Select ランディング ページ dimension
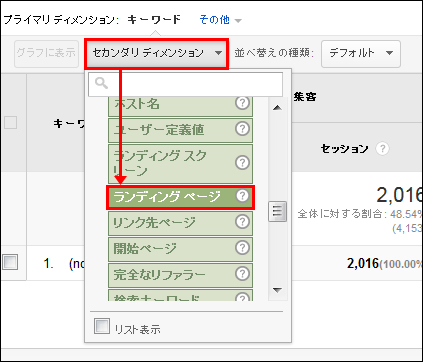This screenshot has width=423, height=362. tap(180, 197)
